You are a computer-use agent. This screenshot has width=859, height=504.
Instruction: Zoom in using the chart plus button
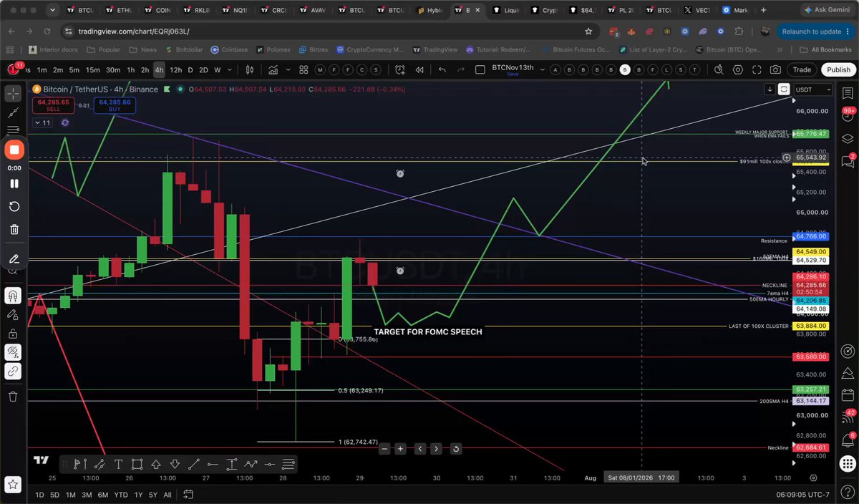click(x=400, y=449)
